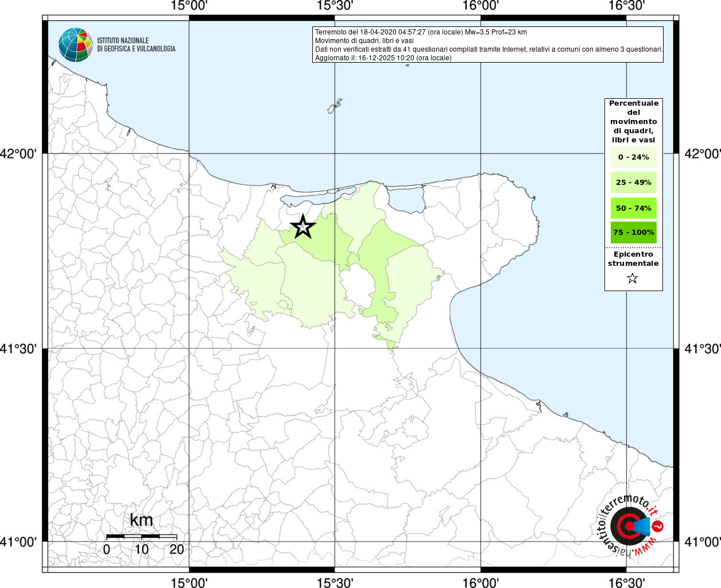Click the km scale bar
Screen dimensions: 721x588
pos(141,536)
